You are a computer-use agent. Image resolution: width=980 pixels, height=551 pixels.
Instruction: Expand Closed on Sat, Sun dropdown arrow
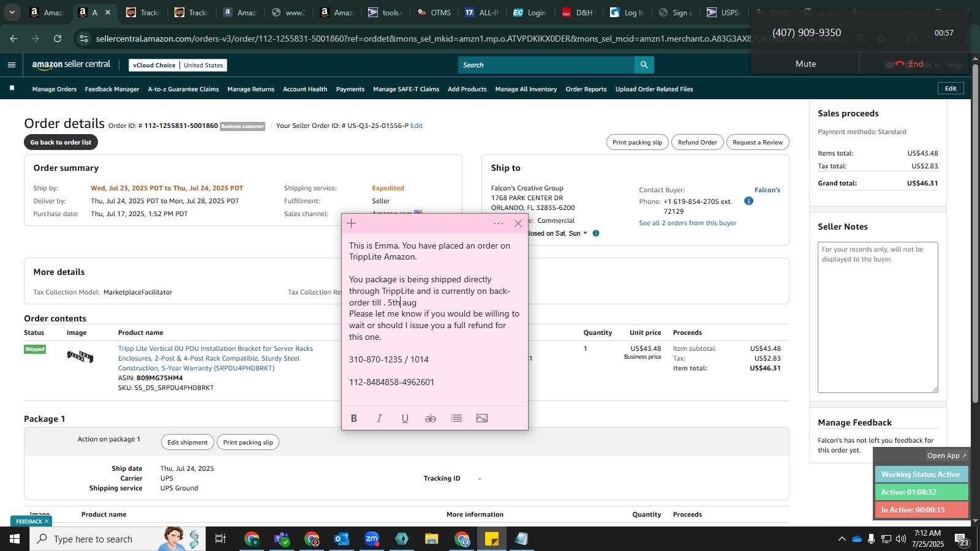[585, 233]
